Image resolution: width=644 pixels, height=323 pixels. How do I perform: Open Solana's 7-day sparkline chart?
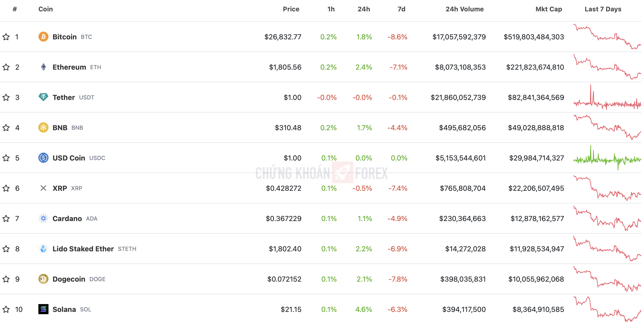(607, 309)
